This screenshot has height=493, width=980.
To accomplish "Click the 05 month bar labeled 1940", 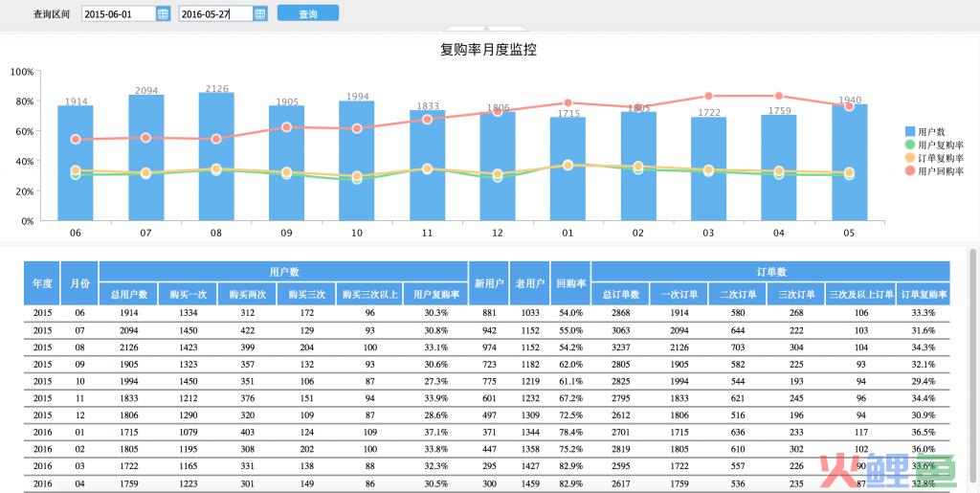I will pyautogui.click(x=850, y=163).
